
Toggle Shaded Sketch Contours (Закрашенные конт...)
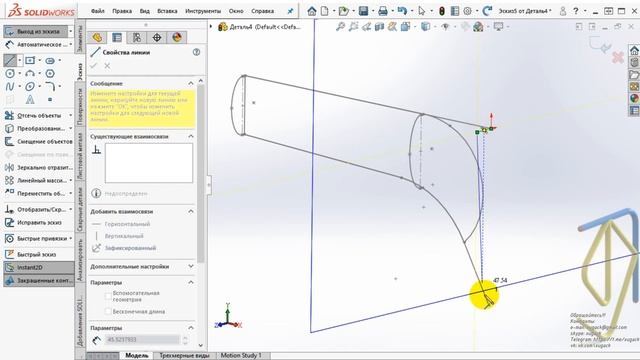[39, 280]
